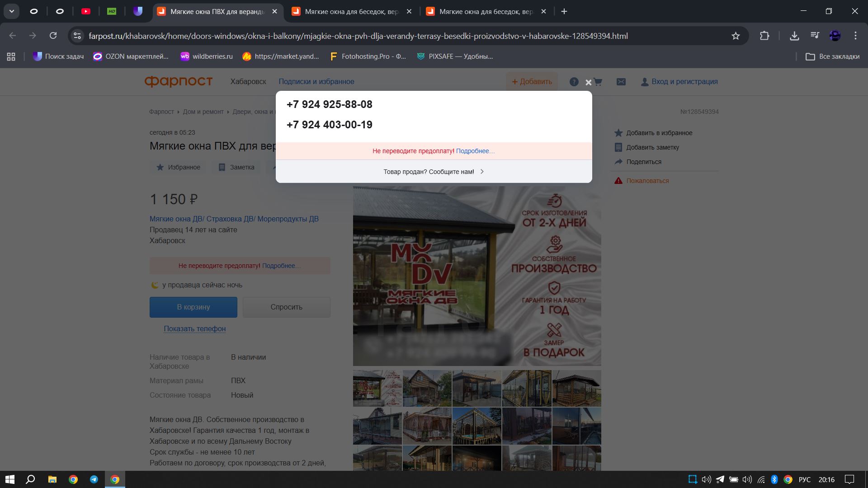The image size is (868, 488).
Task: Open "Все закладки" bookmarks folder
Action: (x=833, y=56)
